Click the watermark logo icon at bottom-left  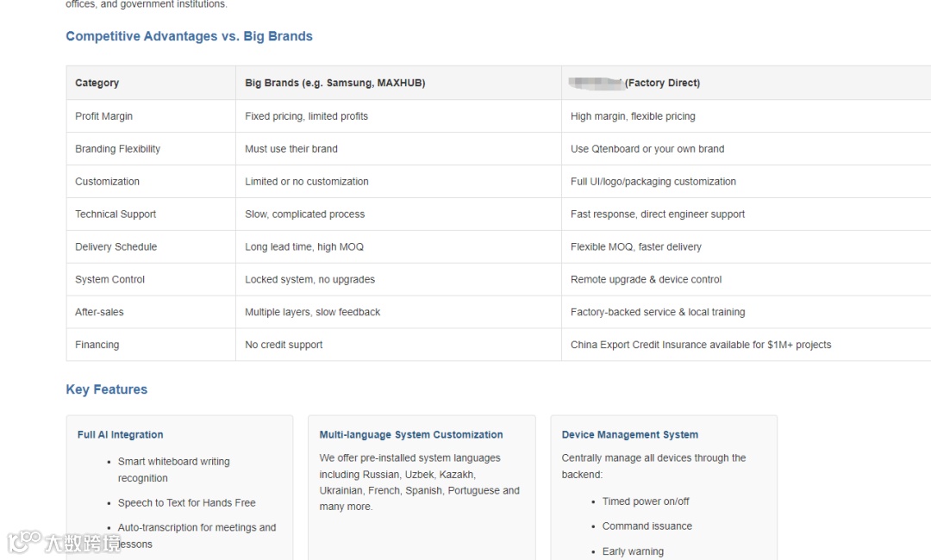click(24, 543)
